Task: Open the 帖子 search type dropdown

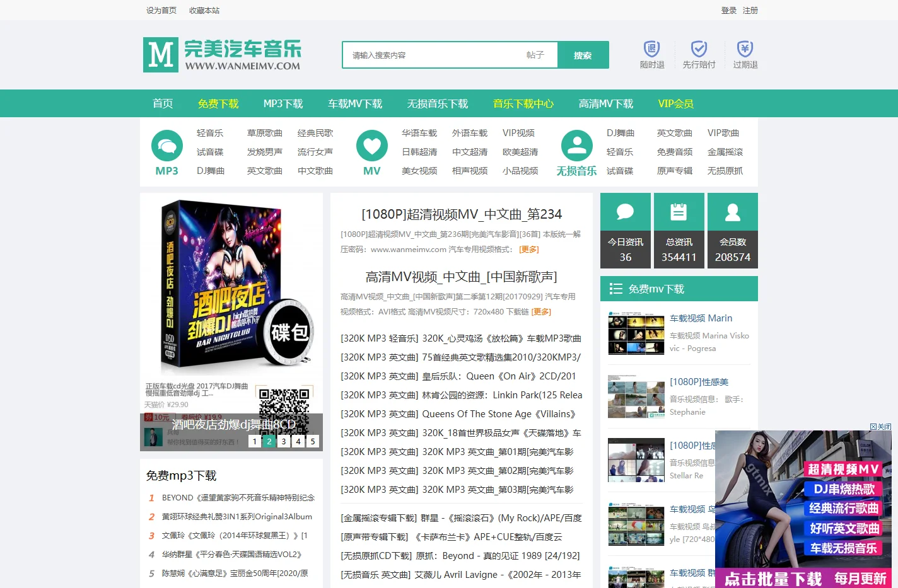Action: pos(535,55)
